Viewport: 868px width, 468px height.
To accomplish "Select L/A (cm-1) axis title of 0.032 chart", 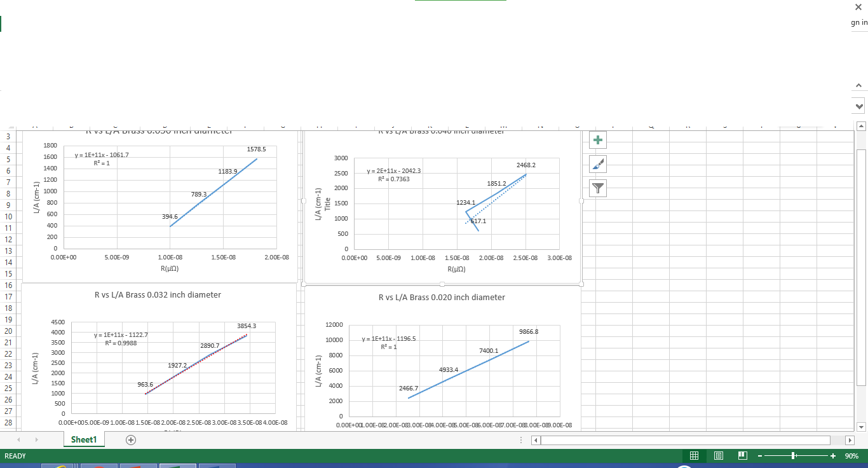I will pyautogui.click(x=36, y=368).
